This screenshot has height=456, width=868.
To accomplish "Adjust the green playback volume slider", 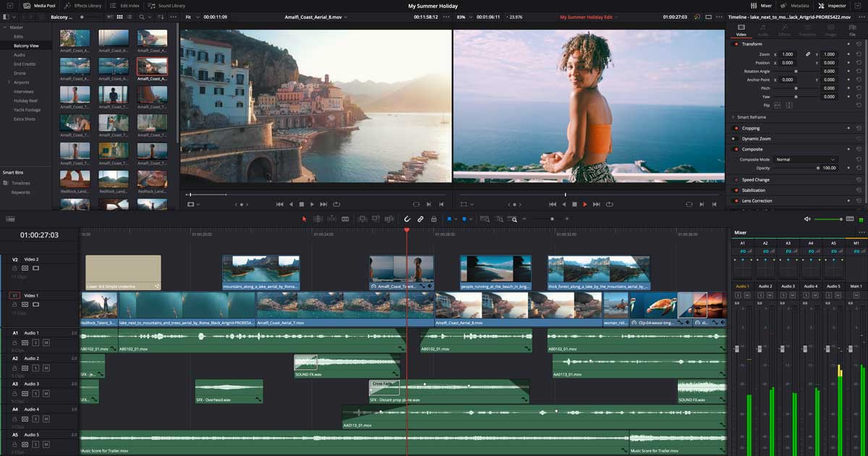I will tap(829, 219).
